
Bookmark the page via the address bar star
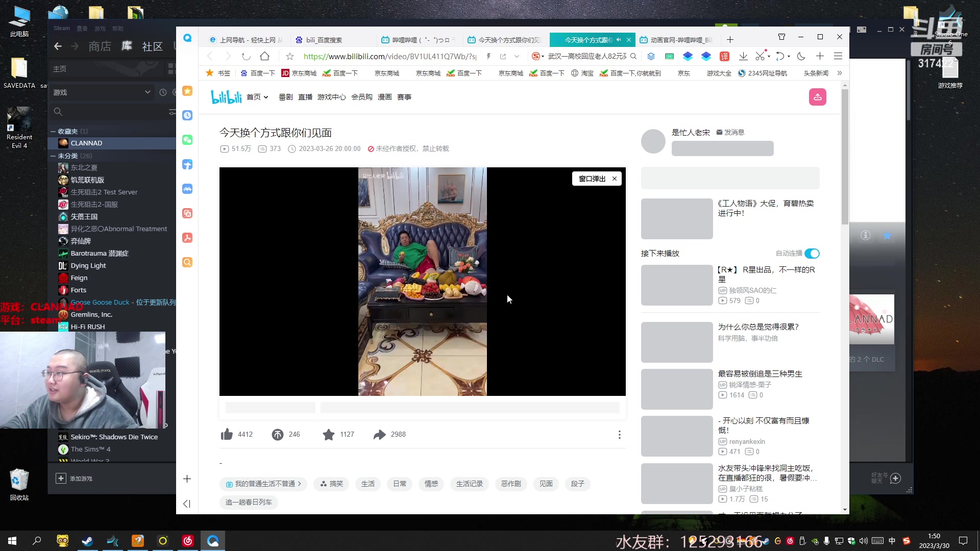(x=290, y=57)
